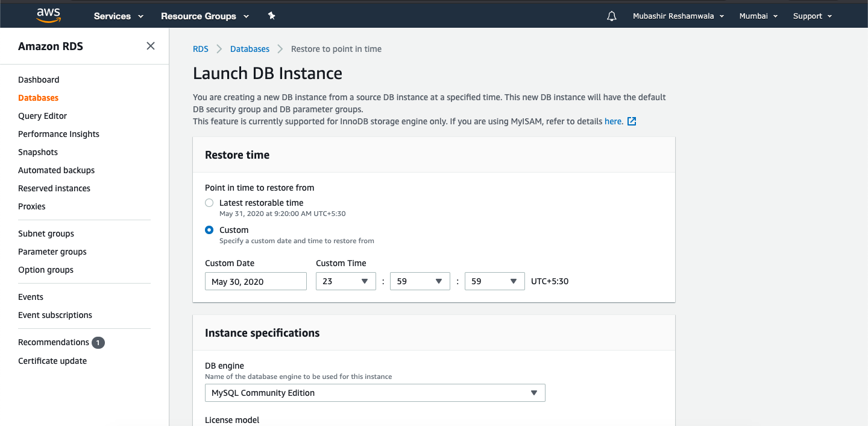Open Recommendations in sidebar
868x426 pixels.
pyautogui.click(x=54, y=342)
